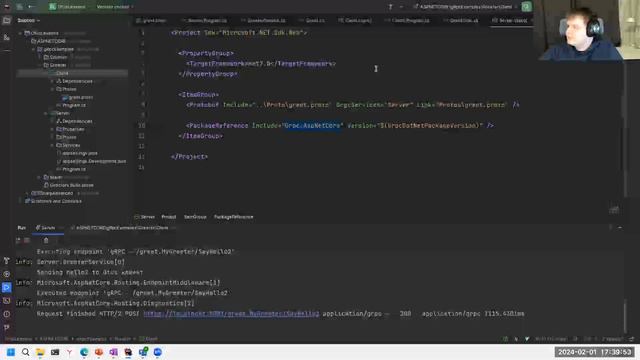Switch to greet.proto editor tab

(x=151, y=20)
